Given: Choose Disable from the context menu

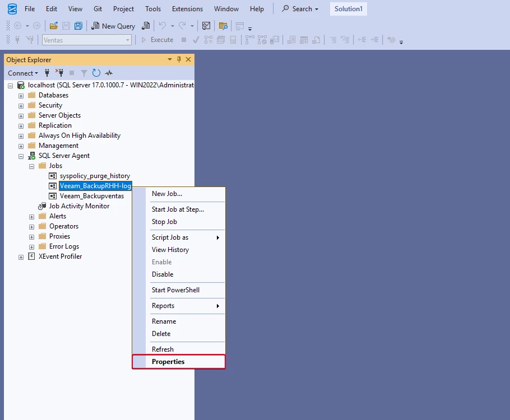Looking at the screenshot, I should click(x=179, y=274).
